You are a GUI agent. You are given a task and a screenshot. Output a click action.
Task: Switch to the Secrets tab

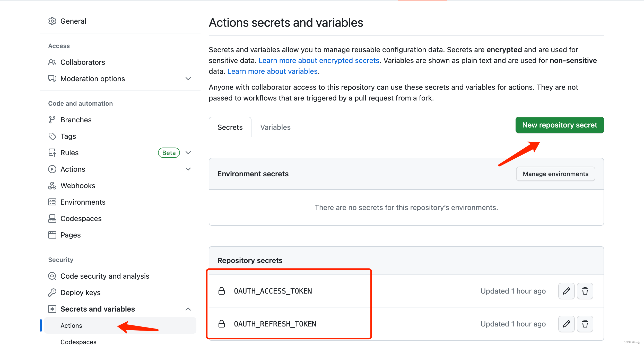point(230,127)
